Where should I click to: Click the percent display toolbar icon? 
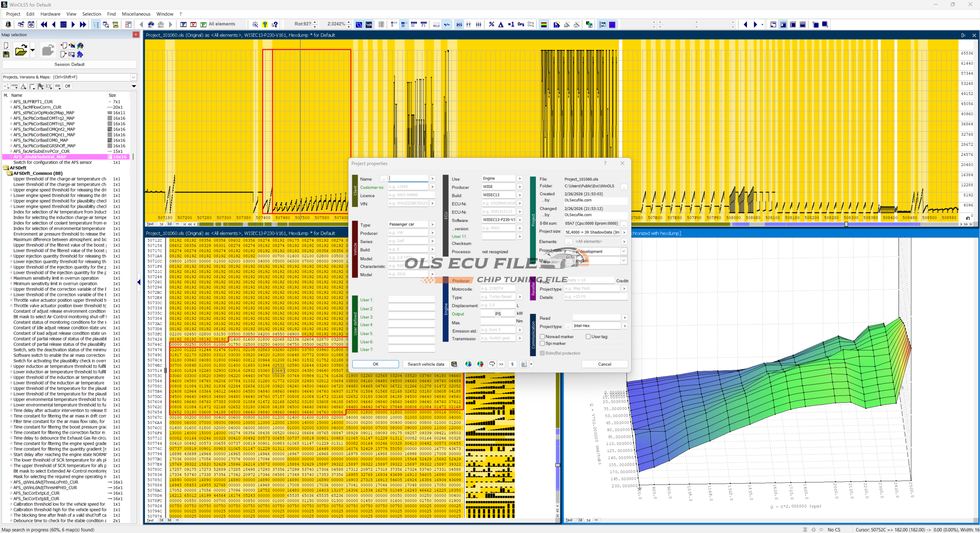click(492, 25)
